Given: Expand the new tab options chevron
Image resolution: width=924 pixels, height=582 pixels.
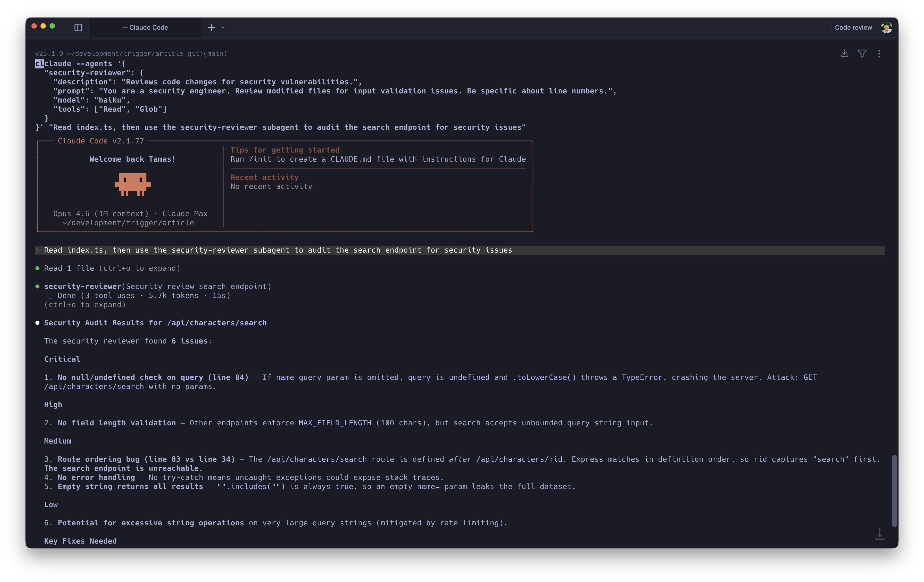Looking at the screenshot, I should pyautogui.click(x=223, y=28).
